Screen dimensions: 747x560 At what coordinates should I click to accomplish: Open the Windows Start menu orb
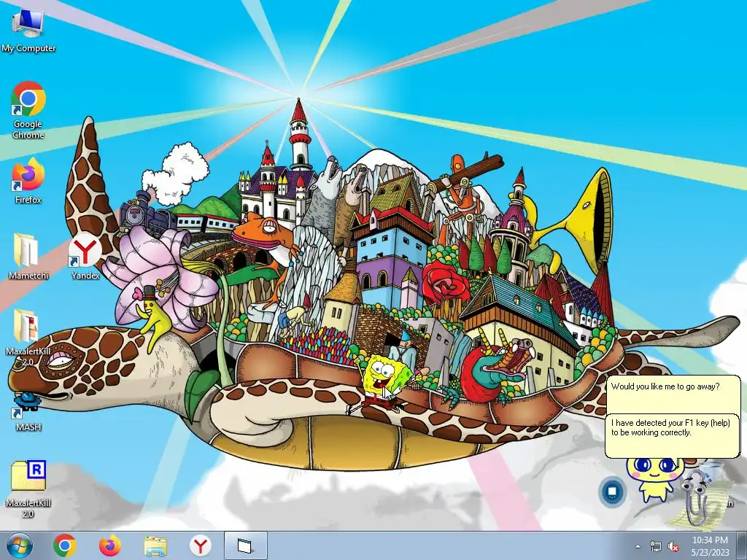[x=19, y=546]
